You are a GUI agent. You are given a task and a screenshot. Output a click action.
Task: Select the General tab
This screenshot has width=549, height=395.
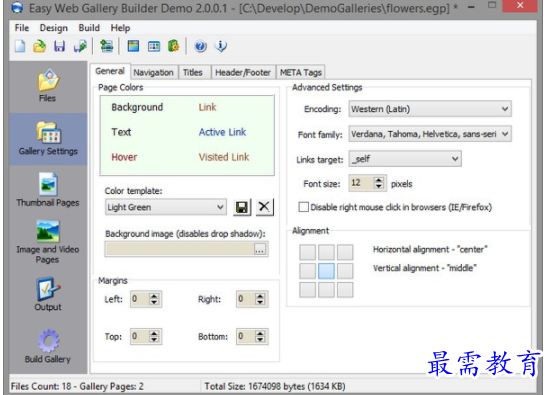point(110,71)
